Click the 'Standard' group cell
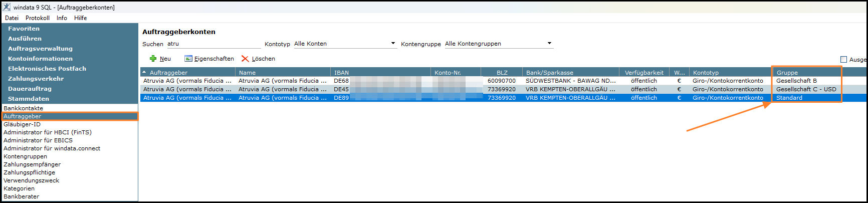Image resolution: width=868 pixels, height=203 pixels. [x=789, y=98]
